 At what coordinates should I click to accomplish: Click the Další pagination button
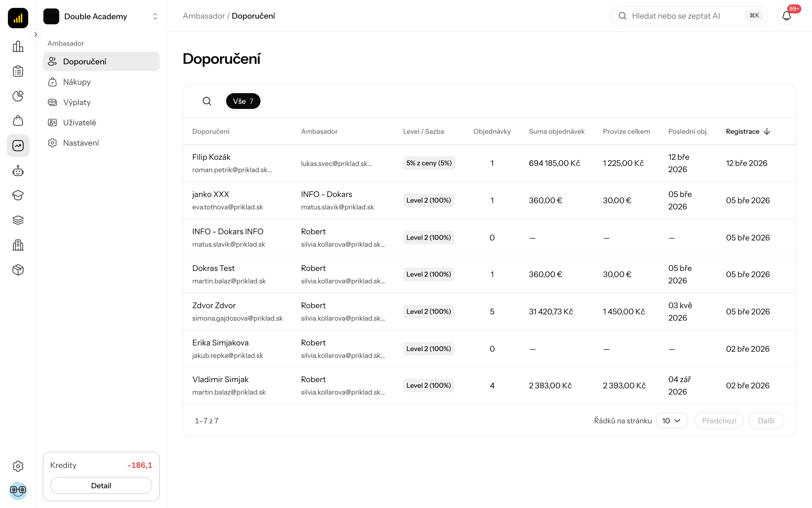[766, 421]
